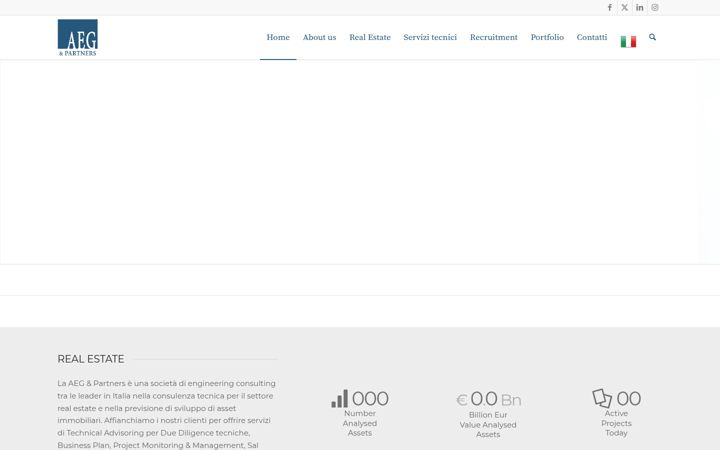
Task: Open the About us menu
Action: click(319, 37)
